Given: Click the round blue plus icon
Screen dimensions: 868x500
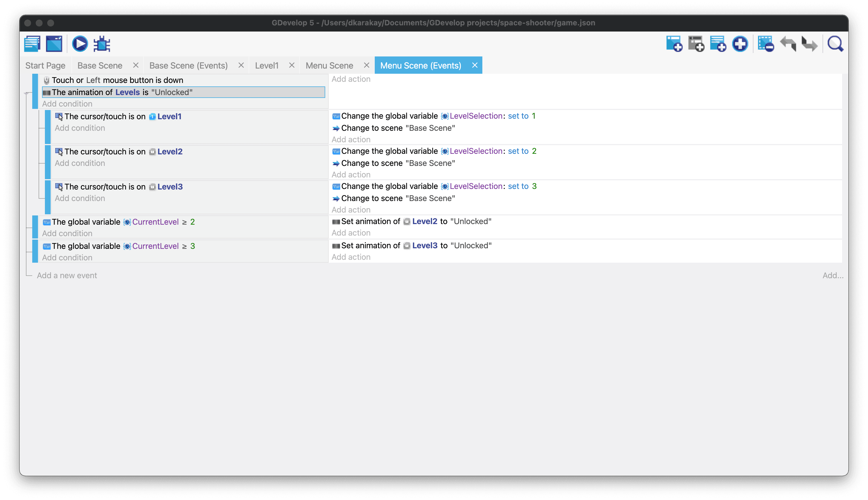Looking at the screenshot, I should pos(740,44).
